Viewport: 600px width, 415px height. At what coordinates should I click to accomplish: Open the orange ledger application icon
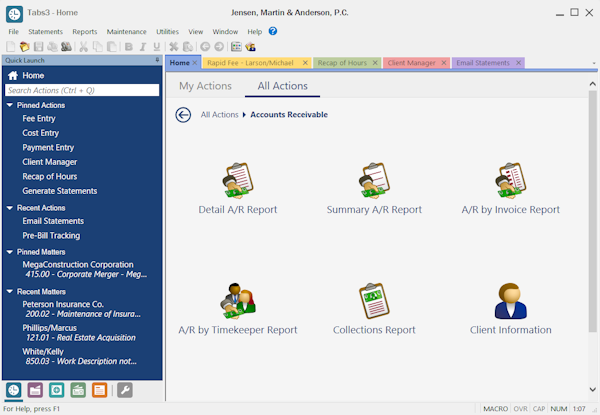99,390
